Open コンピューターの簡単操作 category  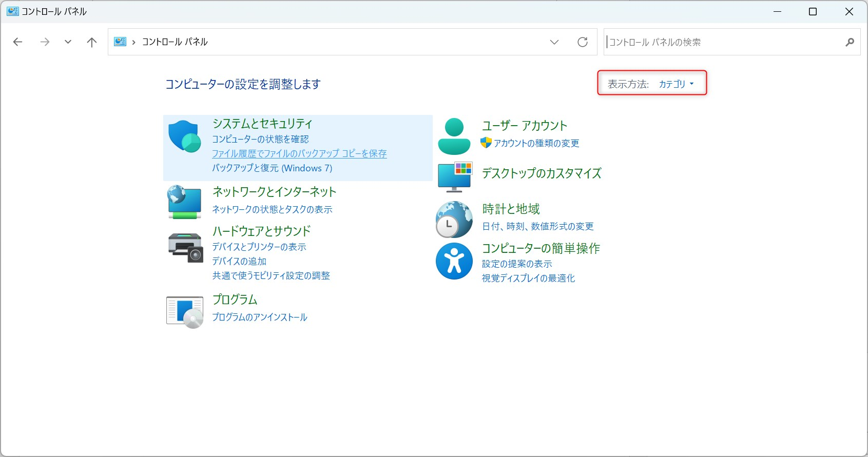[x=541, y=248]
